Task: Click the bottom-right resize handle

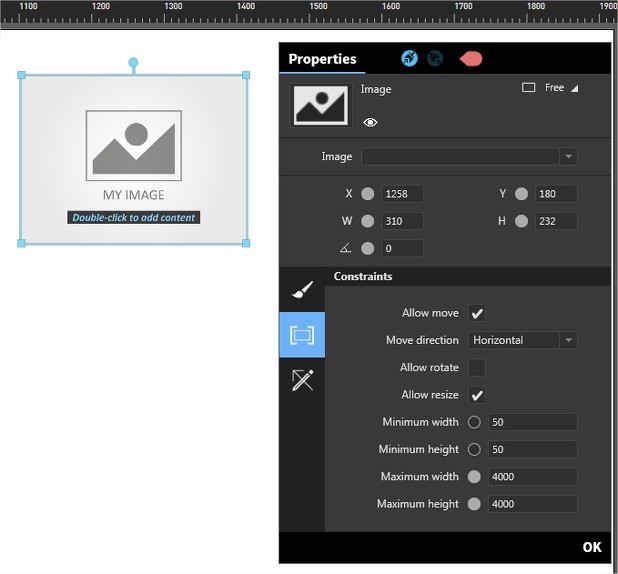Action: (x=246, y=243)
